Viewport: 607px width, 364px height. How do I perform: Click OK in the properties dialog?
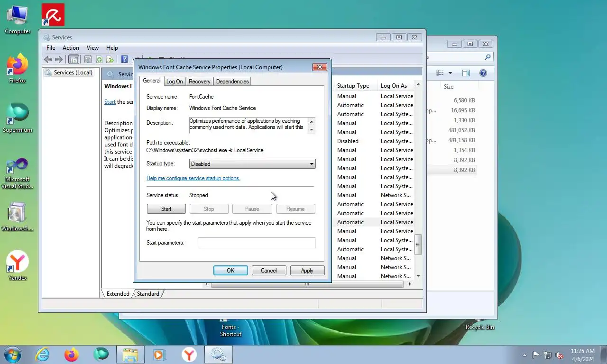click(230, 271)
